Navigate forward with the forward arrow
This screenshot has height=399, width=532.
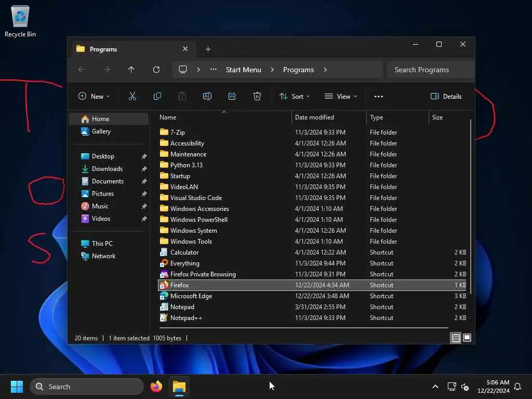point(107,70)
